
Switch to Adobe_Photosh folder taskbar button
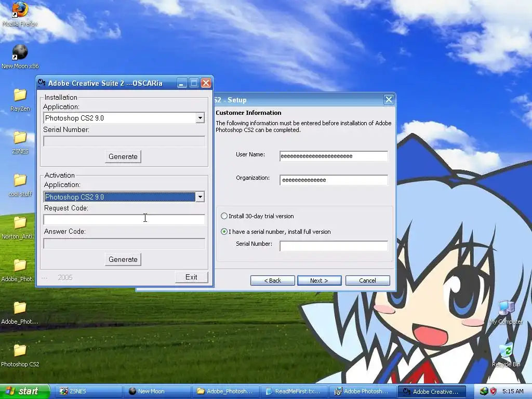225,392
